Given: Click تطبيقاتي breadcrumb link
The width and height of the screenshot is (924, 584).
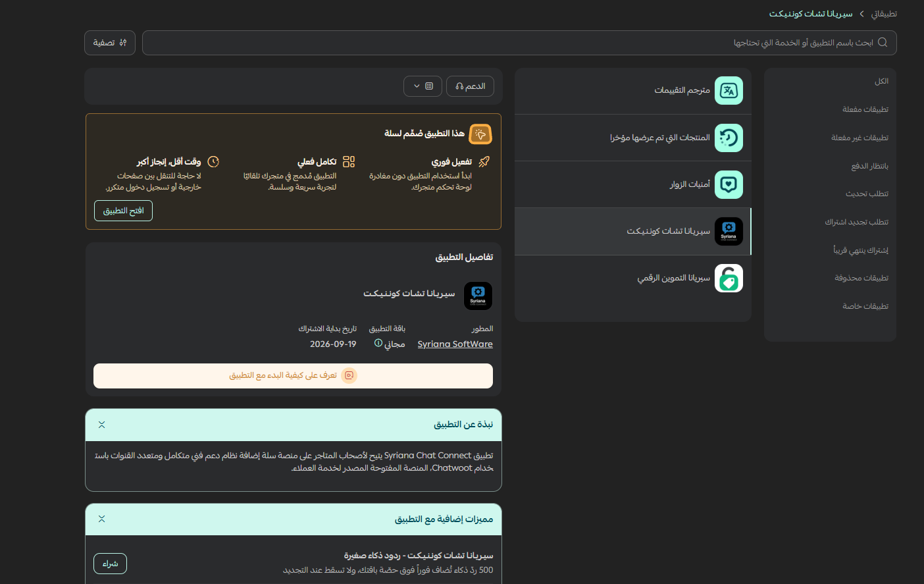Looking at the screenshot, I should (884, 14).
